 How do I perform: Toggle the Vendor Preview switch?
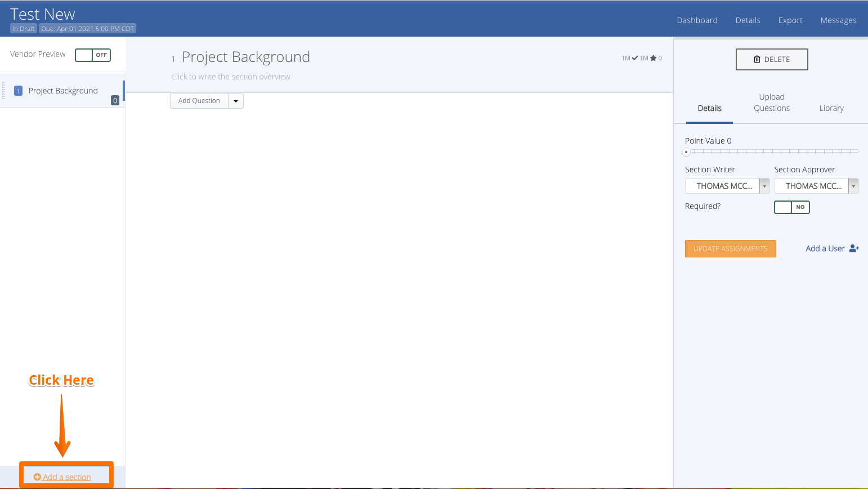point(93,55)
